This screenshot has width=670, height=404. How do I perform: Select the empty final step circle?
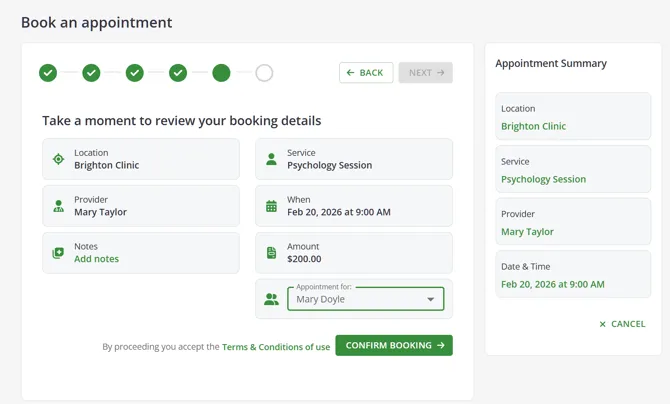pos(264,73)
